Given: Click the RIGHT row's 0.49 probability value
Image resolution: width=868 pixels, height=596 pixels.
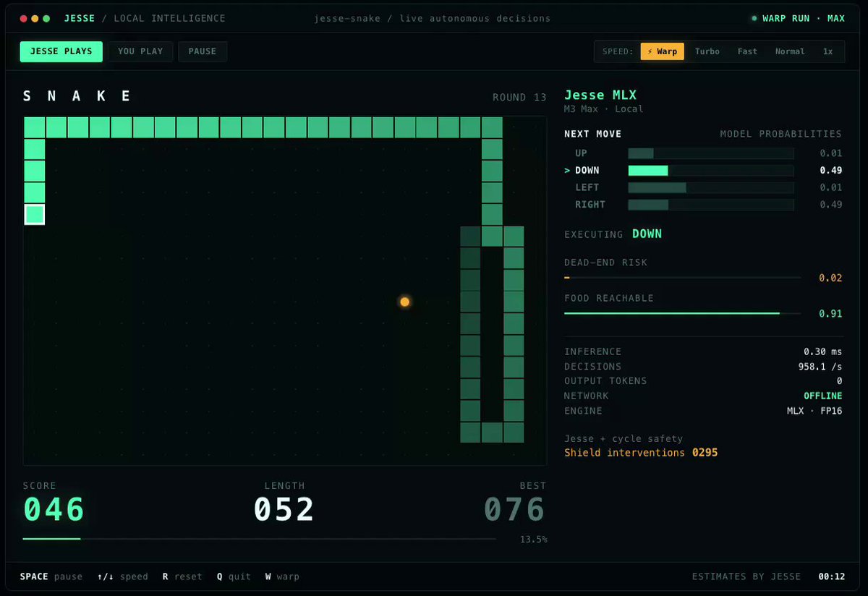Looking at the screenshot, I should point(830,205).
